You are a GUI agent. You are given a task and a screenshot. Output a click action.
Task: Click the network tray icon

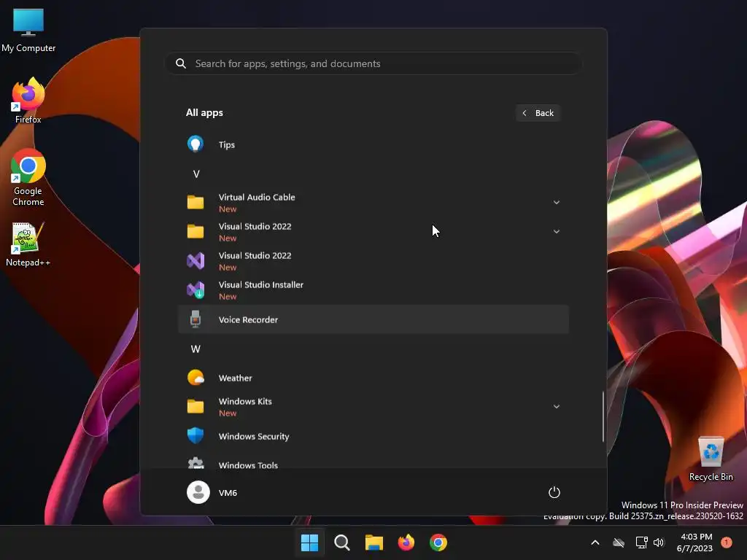(641, 542)
